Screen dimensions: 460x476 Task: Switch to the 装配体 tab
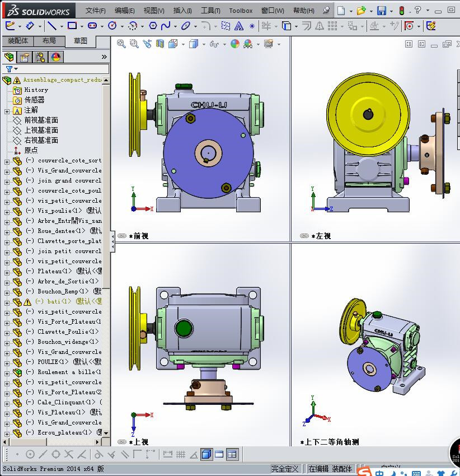click(x=18, y=41)
